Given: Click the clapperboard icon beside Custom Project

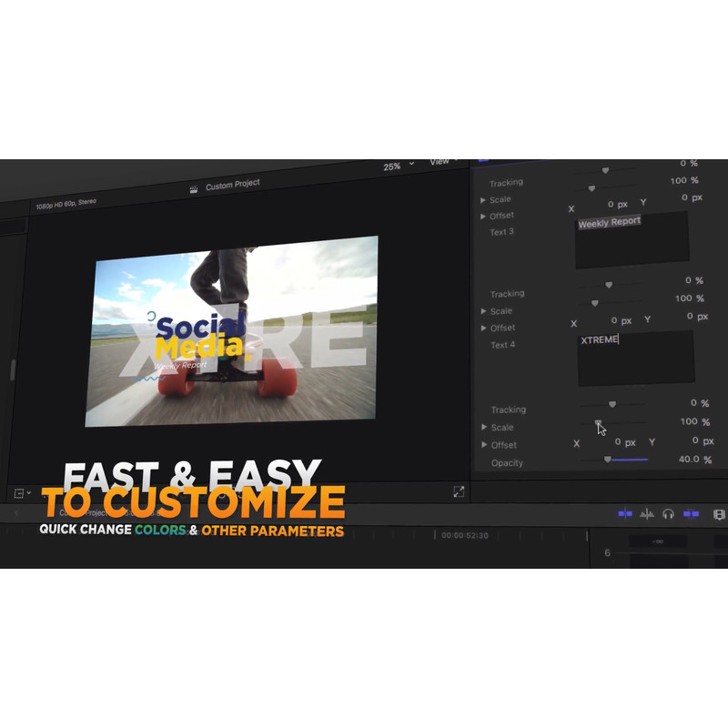Looking at the screenshot, I should coord(193,189).
